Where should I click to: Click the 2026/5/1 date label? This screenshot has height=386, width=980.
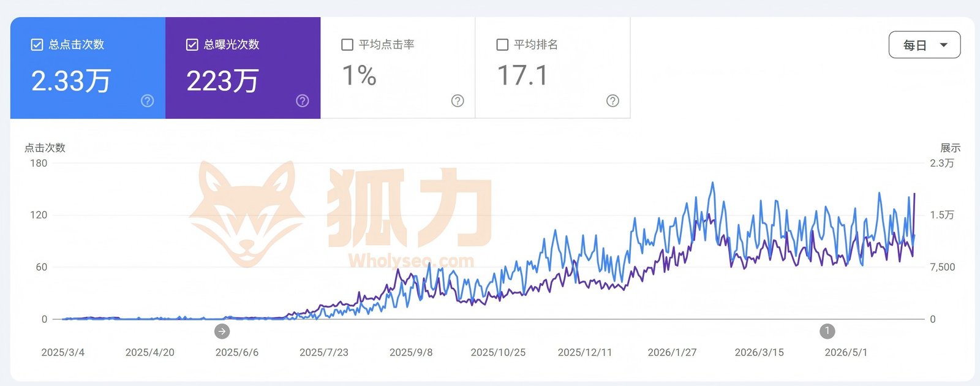click(x=846, y=352)
